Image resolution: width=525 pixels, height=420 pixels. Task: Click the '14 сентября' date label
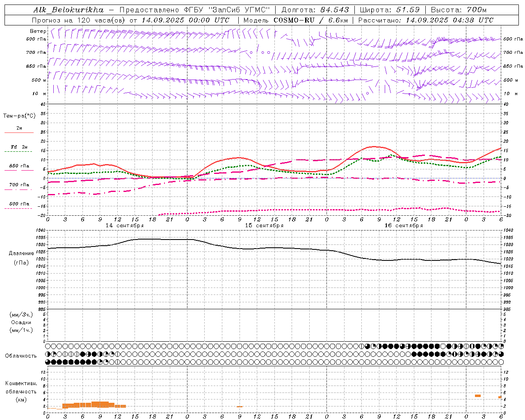click(x=125, y=226)
